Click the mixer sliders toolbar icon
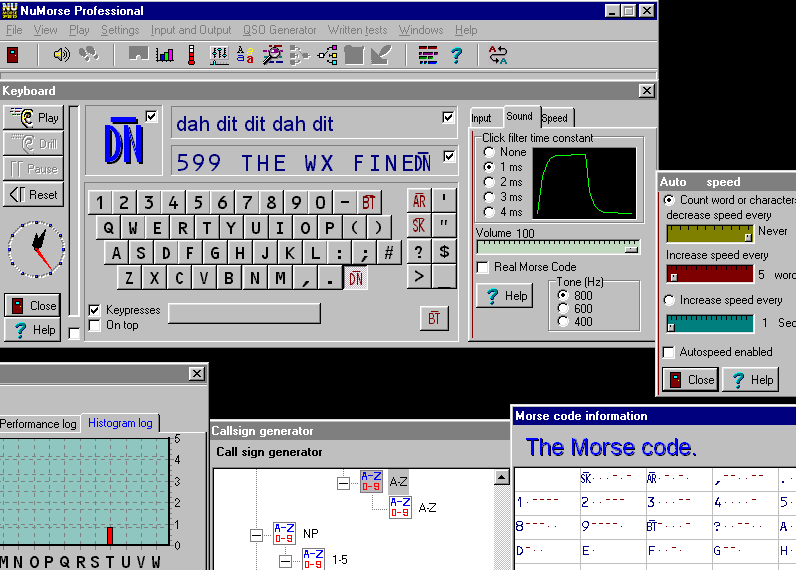Viewport: 796px width, 570px height. click(219, 55)
